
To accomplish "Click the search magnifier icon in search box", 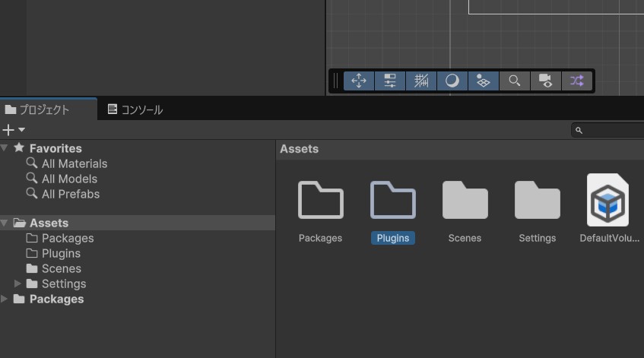I will click(x=579, y=130).
